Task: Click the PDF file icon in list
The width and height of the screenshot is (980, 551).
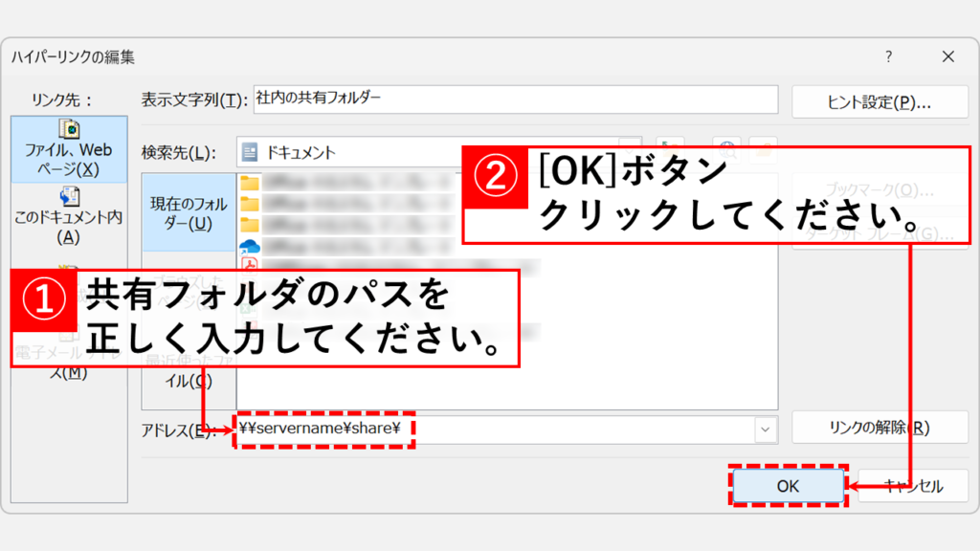Action: 250,265
